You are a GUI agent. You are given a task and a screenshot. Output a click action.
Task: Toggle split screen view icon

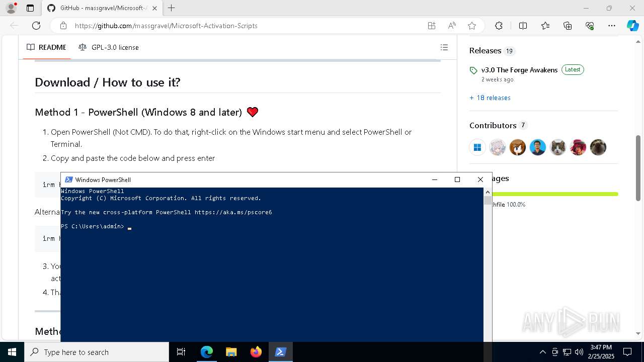coord(523,26)
